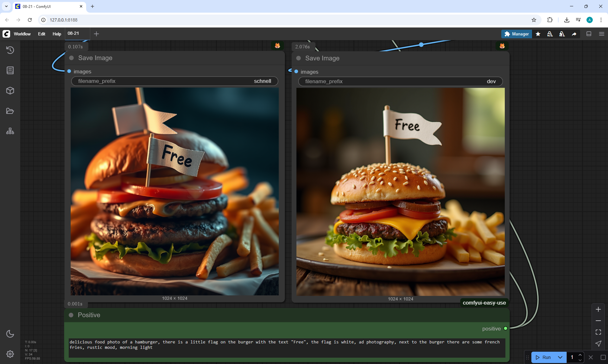608x364 pixels.
Task: Open the workflows folder sidebar icon
Action: (x=10, y=111)
